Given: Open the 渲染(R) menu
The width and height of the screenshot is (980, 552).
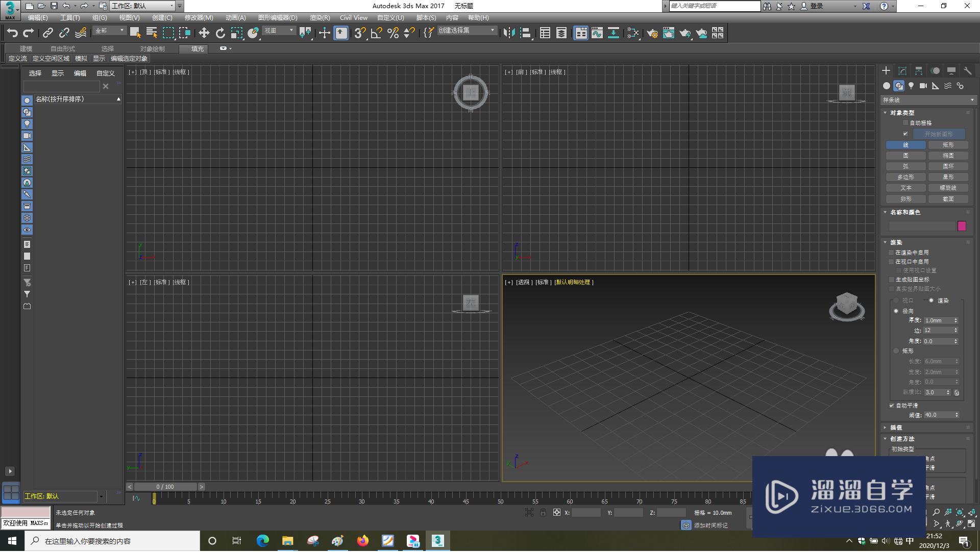Looking at the screenshot, I should (320, 18).
